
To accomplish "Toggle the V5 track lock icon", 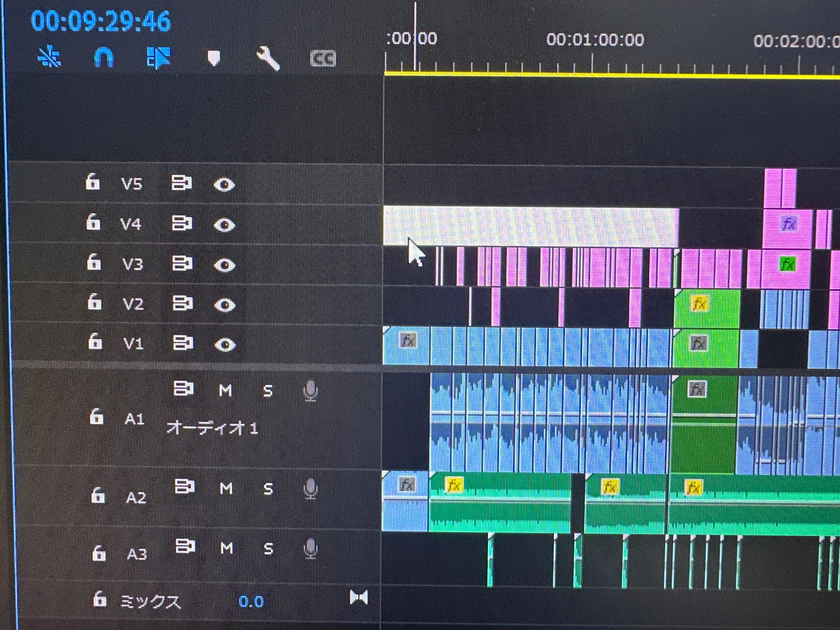I will (x=92, y=182).
